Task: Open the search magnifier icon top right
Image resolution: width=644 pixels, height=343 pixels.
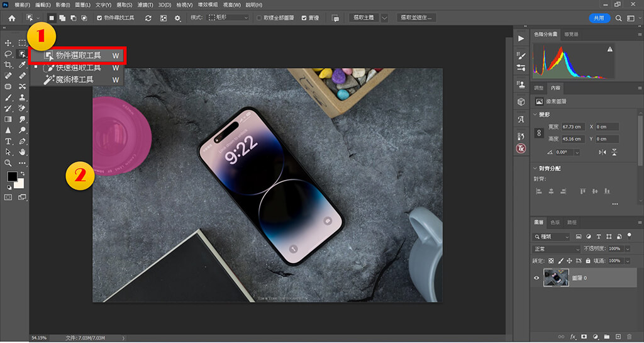Action: coord(618,18)
